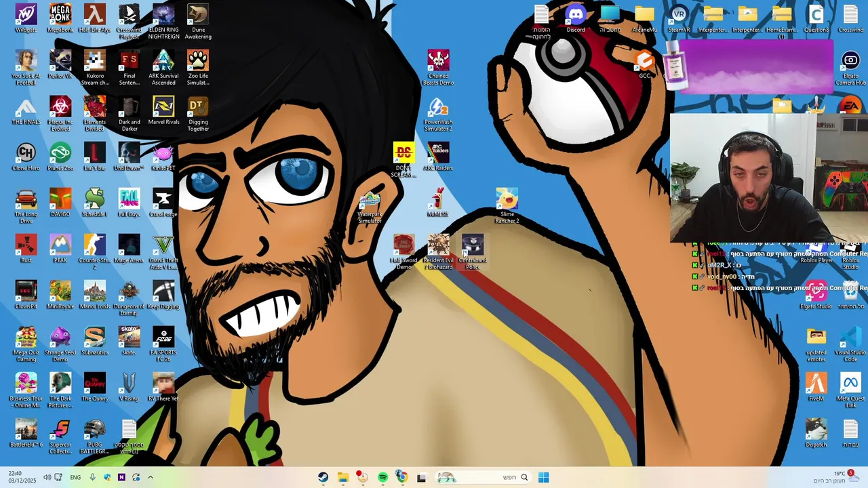Image resolution: width=868 pixels, height=488 pixels.
Task: Click THE FINALS desktop icon
Action: pyautogui.click(x=26, y=110)
